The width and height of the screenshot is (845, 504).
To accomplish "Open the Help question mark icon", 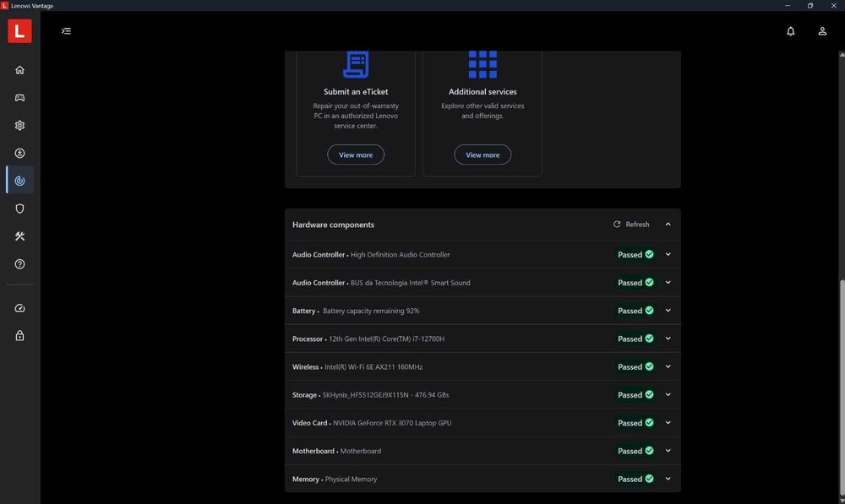I will click(x=19, y=264).
